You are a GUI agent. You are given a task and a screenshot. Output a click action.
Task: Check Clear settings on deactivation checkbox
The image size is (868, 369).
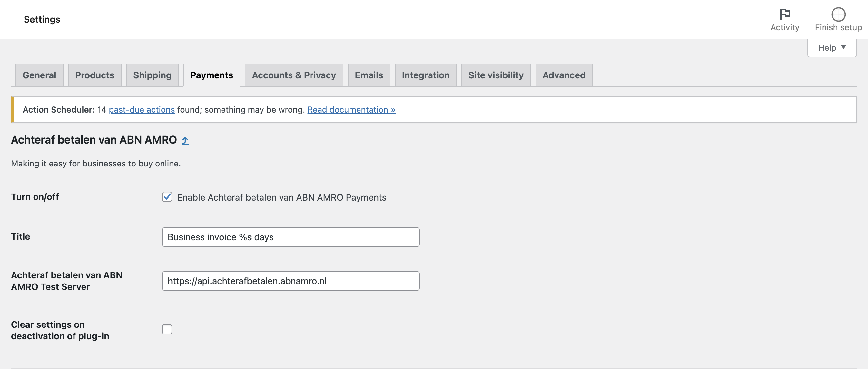point(167,329)
